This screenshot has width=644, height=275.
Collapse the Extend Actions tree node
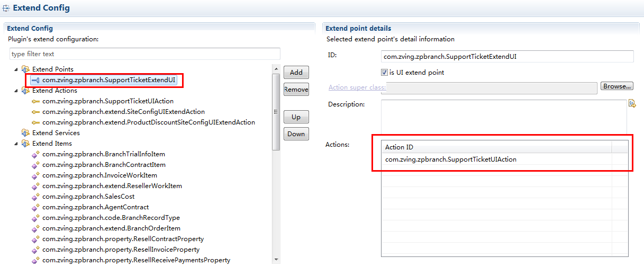(16, 91)
